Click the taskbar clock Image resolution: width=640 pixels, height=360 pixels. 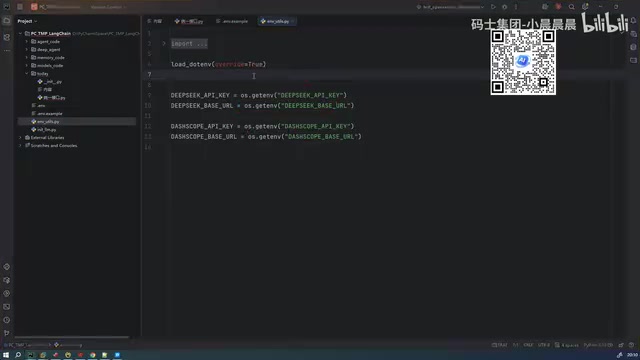(633, 355)
